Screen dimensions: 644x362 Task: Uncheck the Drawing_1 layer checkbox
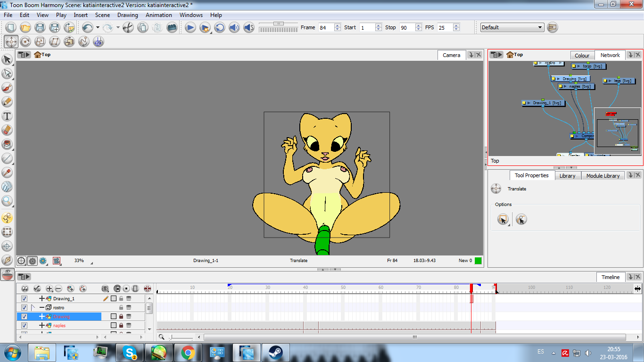pos(25,298)
